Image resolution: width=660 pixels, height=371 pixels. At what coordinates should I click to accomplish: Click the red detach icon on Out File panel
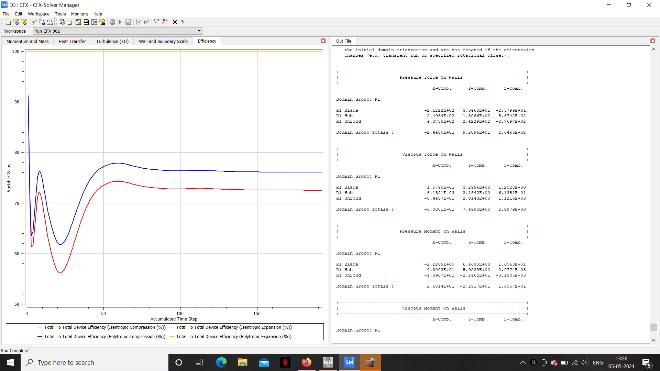tap(652, 41)
